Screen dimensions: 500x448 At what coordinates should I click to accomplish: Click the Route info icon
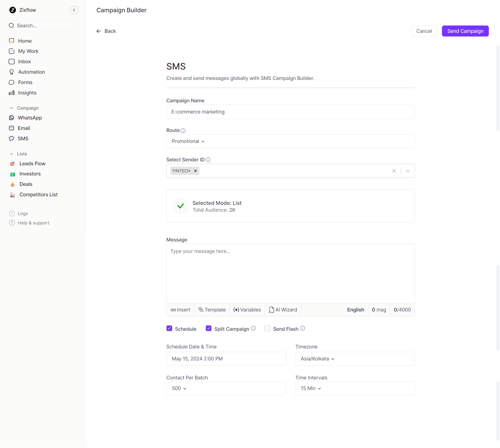click(x=183, y=131)
